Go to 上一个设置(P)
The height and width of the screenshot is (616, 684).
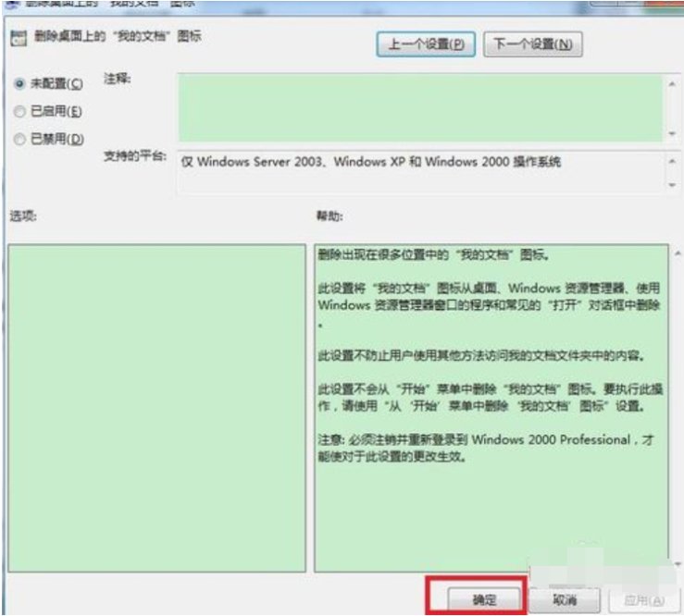point(426,44)
